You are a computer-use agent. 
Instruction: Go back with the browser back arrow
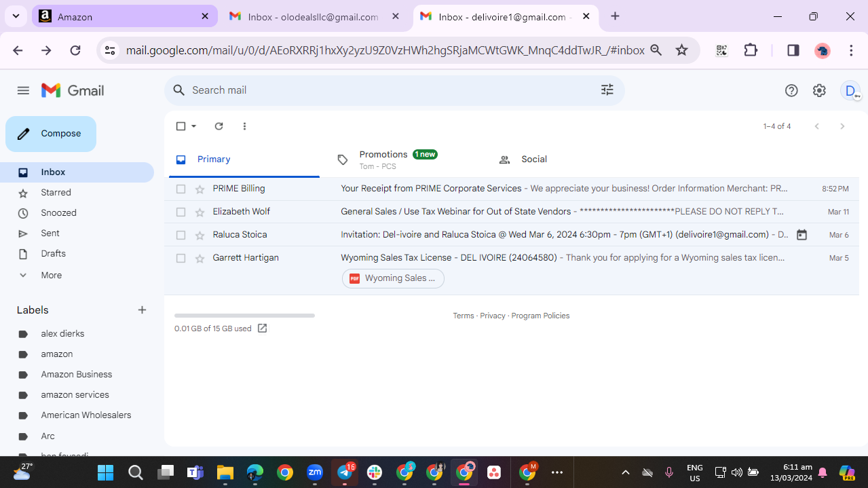pos(18,50)
